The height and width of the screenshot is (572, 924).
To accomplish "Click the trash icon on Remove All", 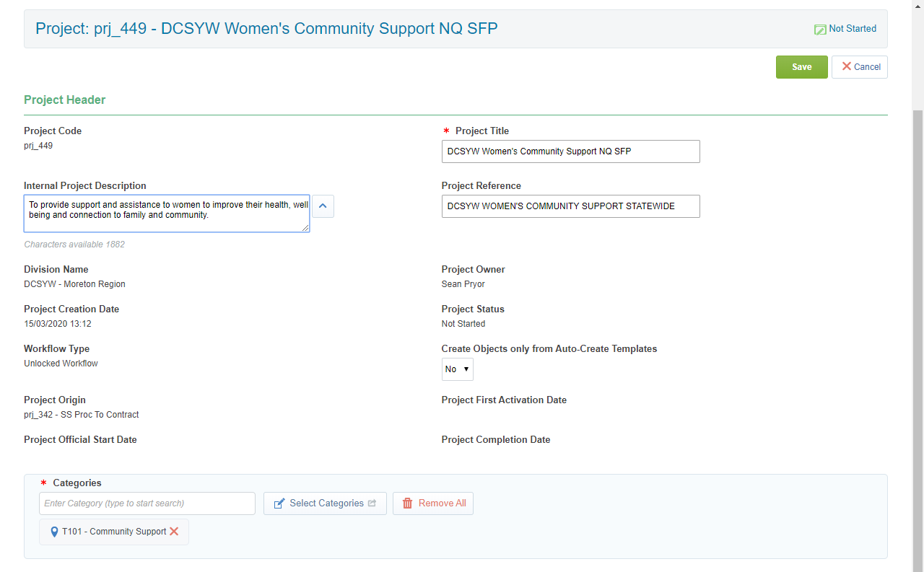I will (408, 503).
